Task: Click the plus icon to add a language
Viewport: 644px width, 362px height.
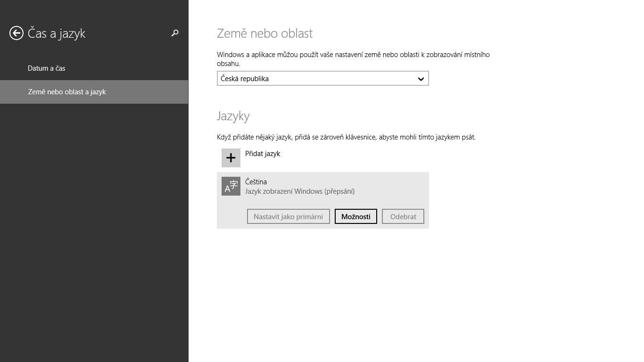Action: (x=231, y=158)
